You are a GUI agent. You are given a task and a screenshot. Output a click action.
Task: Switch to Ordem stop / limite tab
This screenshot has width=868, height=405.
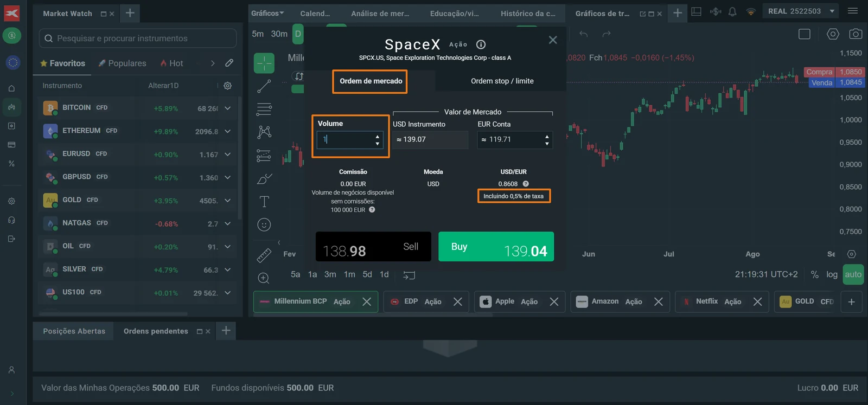(x=502, y=81)
